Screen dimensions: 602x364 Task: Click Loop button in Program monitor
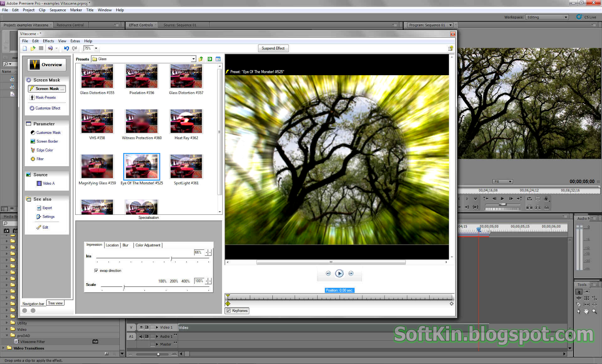[x=529, y=199]
